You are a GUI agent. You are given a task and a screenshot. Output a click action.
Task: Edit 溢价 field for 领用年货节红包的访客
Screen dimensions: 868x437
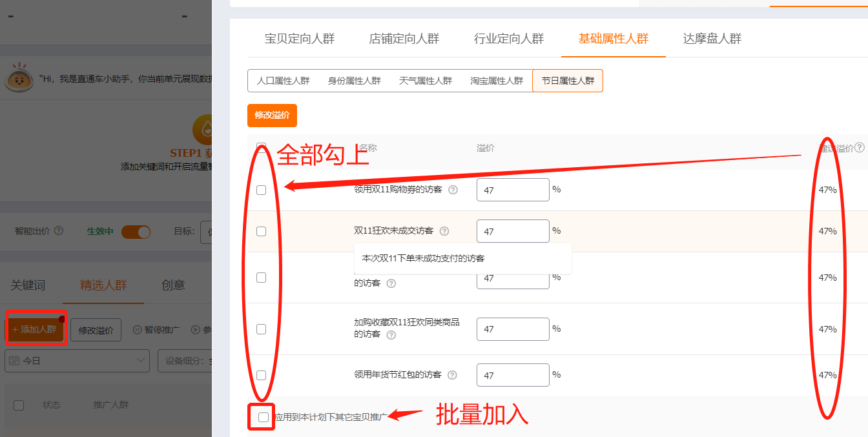[513, 375]
